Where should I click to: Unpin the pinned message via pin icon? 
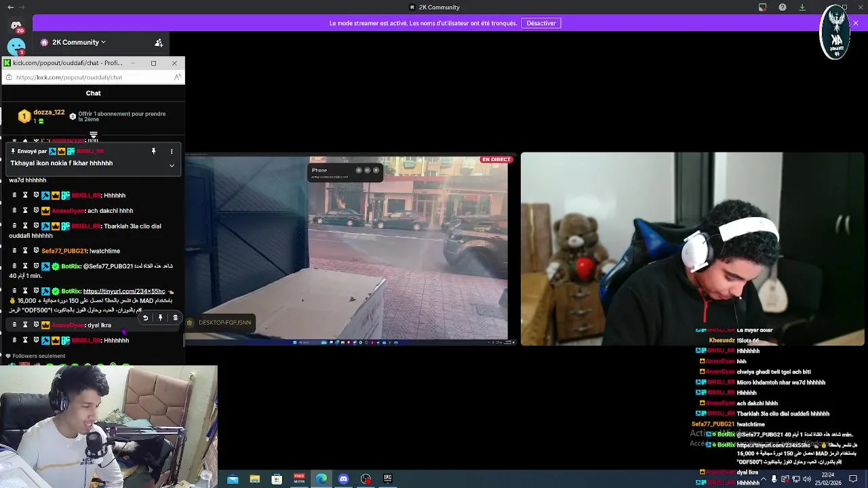[153, 151]
